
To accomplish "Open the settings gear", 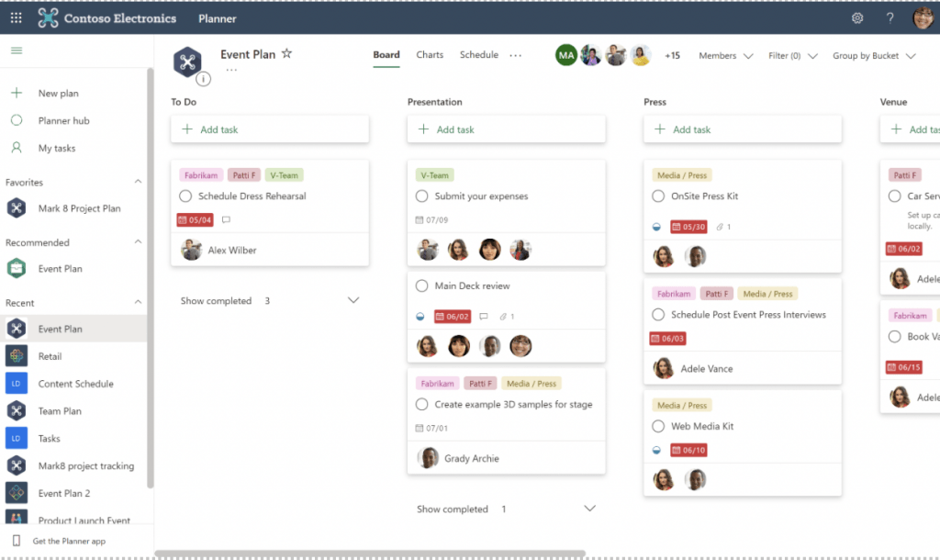I will tap(857, 18).
